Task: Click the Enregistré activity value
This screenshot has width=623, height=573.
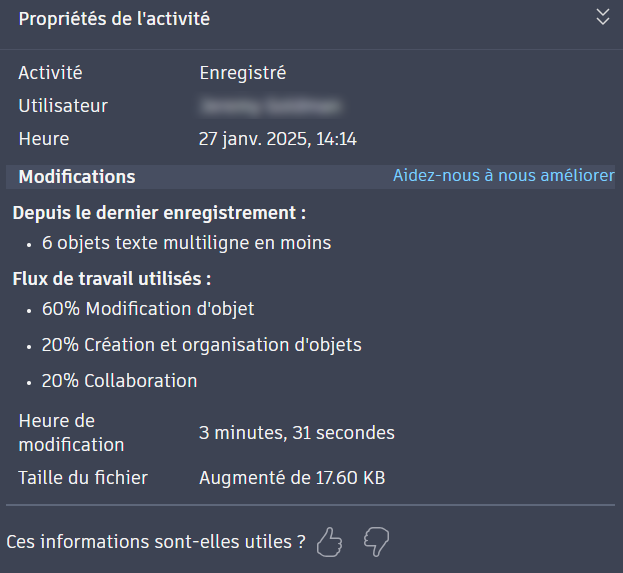Action: [242, 73]
